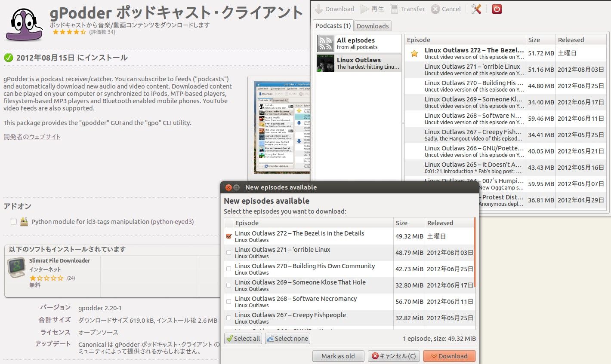The image size is (611, 364).
Task: Click the Transfer toolbar button
Action: click(x=407, y=9)
